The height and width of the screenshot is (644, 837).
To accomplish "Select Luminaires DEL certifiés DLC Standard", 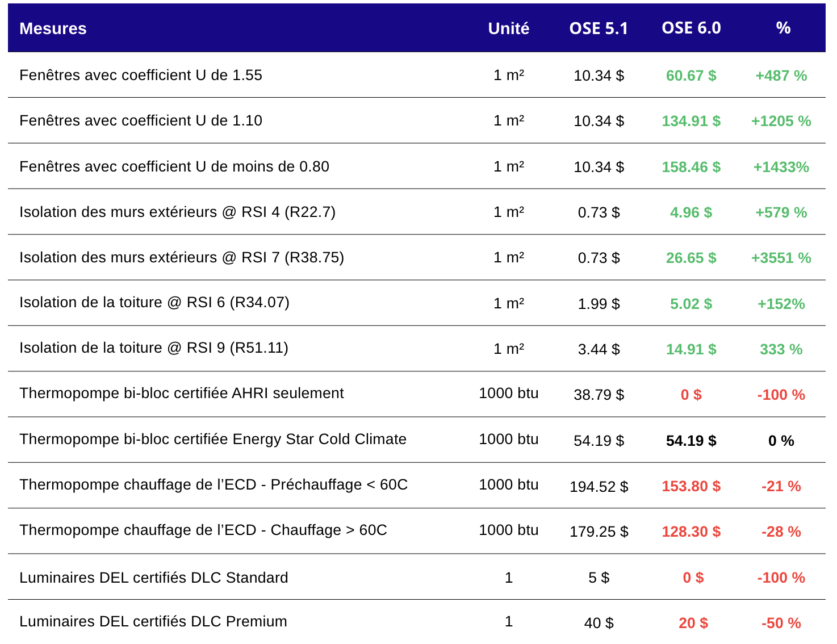I will coord(154,578).
